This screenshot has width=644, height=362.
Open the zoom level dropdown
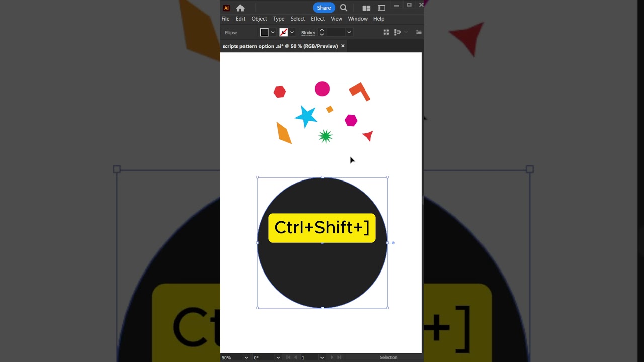pyautogui.click(x=246, y=357)
